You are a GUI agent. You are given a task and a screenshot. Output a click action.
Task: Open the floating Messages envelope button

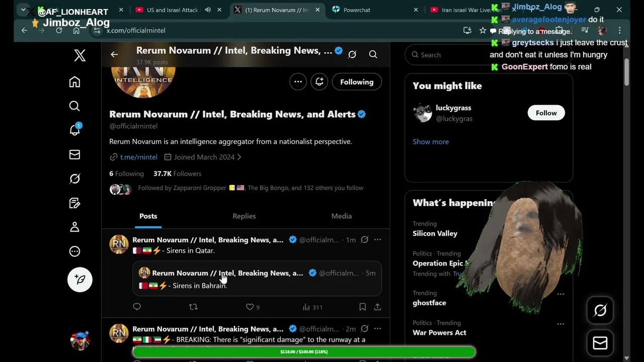point(600,343)
